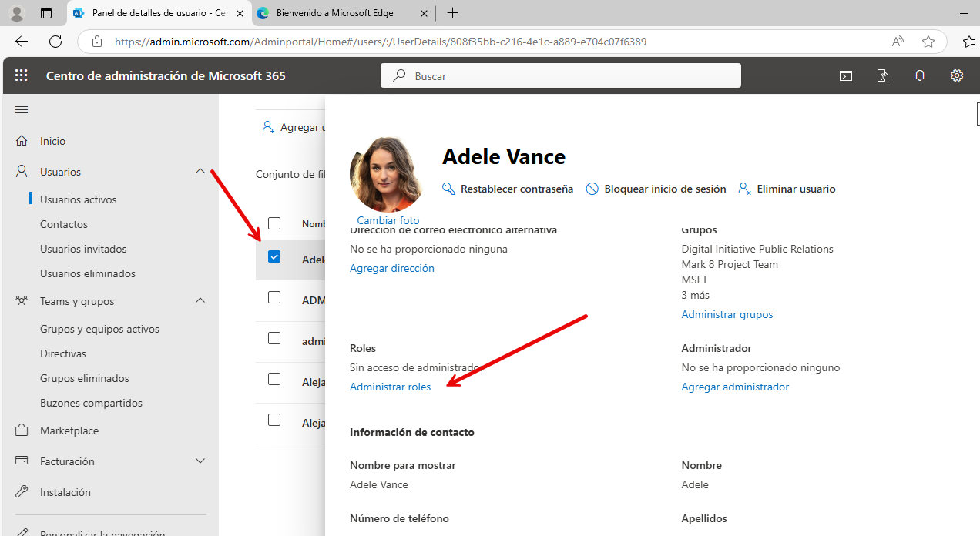Click Restablecer contraseña button
This screenshot has width=980, height=536.
508,189
